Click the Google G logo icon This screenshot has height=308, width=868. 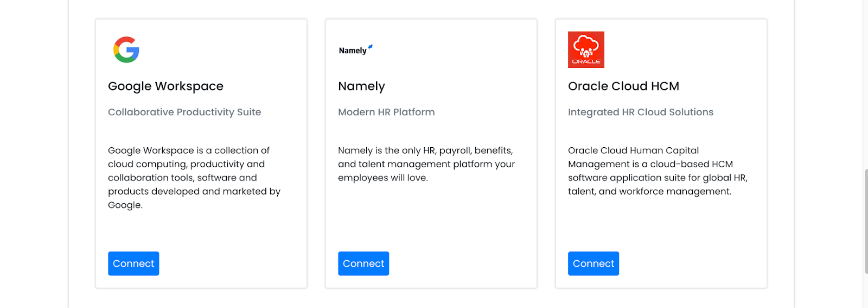(x=126, y=50)
